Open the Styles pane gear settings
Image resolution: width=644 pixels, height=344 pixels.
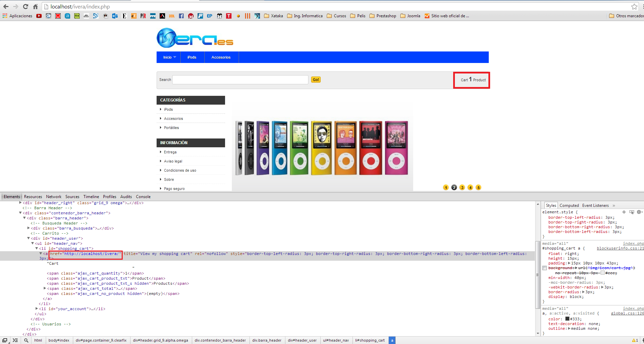(639, 212)
